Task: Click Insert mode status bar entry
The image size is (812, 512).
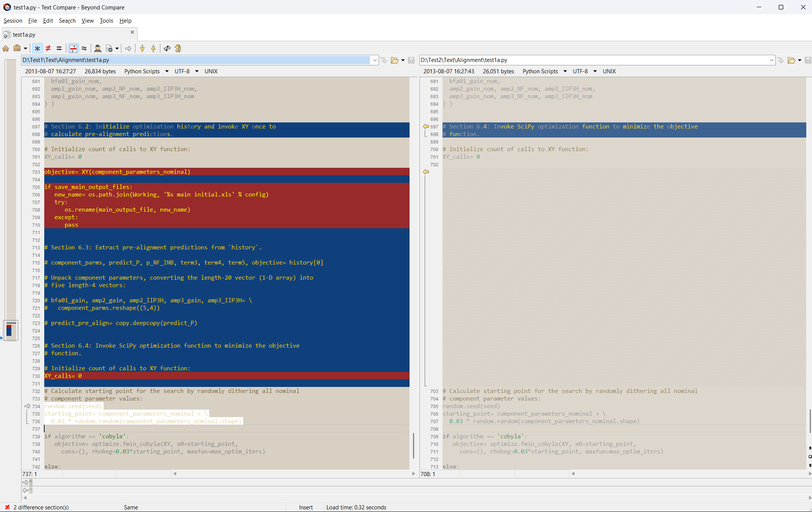Action: pos(306,507)
